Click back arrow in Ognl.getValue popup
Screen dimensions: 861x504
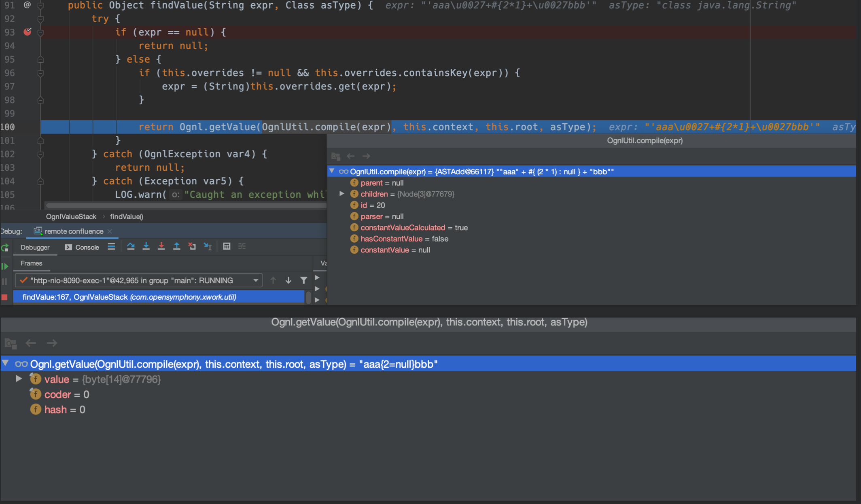(31, 343)
